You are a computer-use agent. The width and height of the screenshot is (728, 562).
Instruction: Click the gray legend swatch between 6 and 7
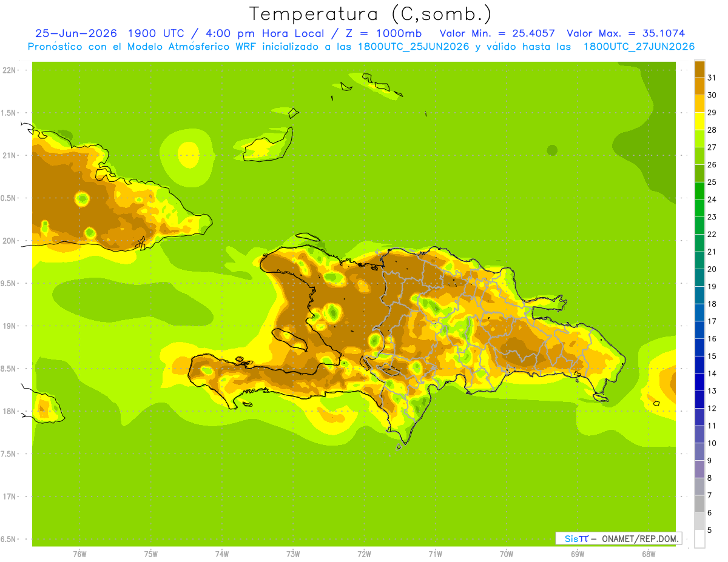click(x=699, y=504)
